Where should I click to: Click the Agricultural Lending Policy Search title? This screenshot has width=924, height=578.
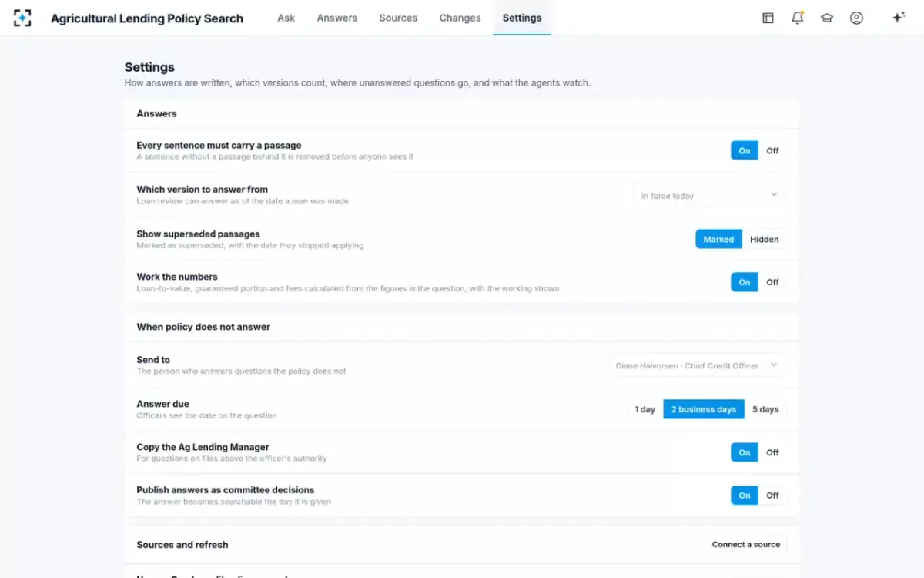pos(147,18)
